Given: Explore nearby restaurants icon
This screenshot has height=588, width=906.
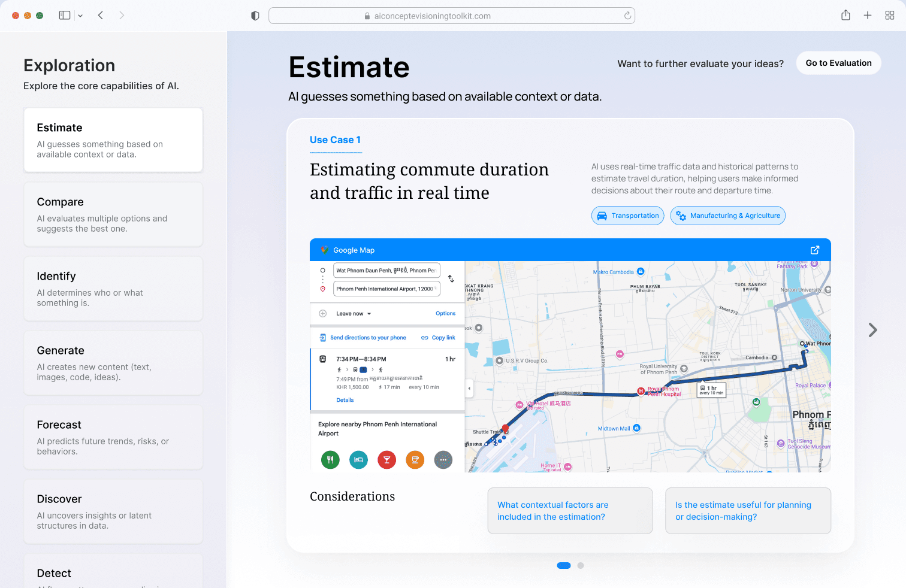Looking at the screenshot, I should (330, 460).
